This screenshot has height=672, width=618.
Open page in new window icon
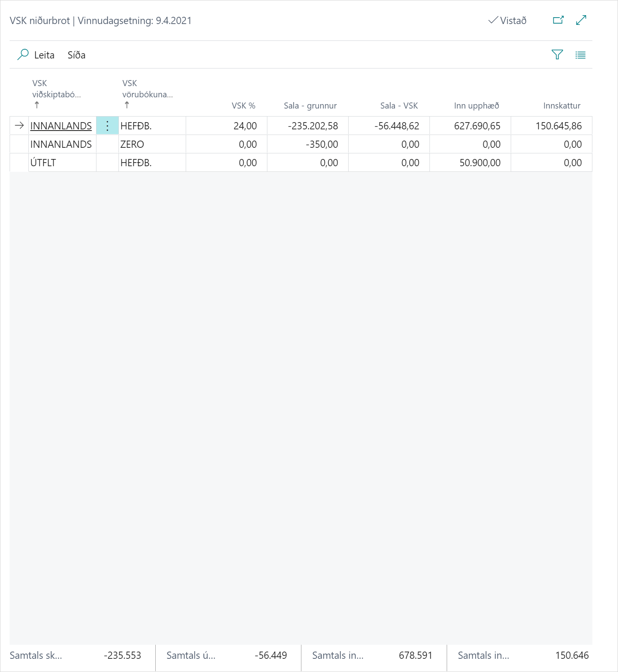(558, 20)
